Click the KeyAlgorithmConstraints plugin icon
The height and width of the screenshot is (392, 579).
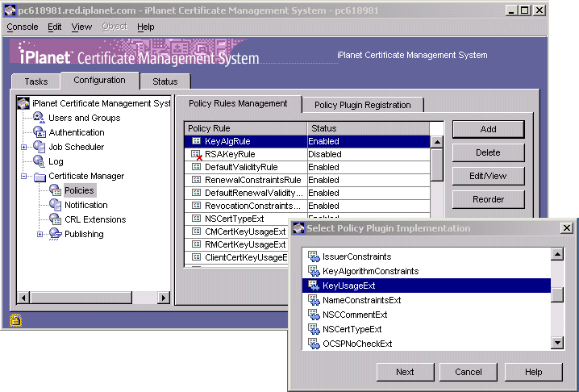tap(314, 271)
